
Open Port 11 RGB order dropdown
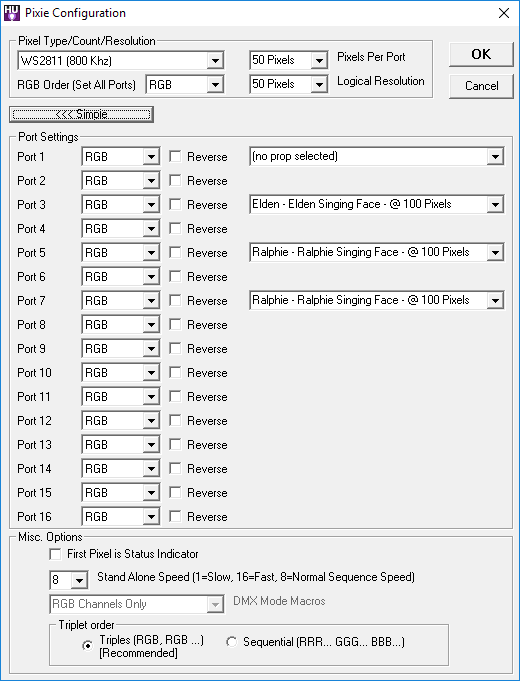120,397
